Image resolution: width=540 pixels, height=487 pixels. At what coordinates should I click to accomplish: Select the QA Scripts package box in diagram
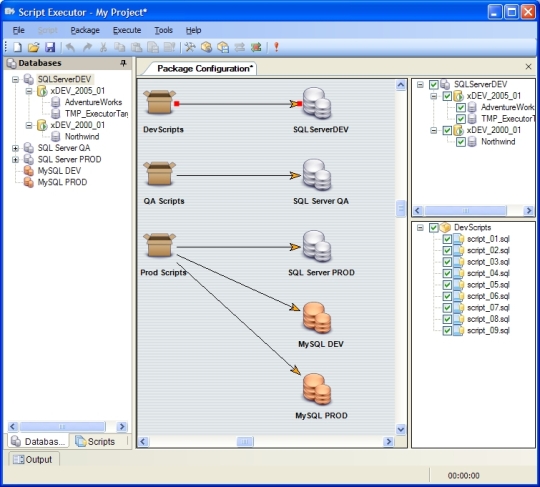tap(159, 174)
